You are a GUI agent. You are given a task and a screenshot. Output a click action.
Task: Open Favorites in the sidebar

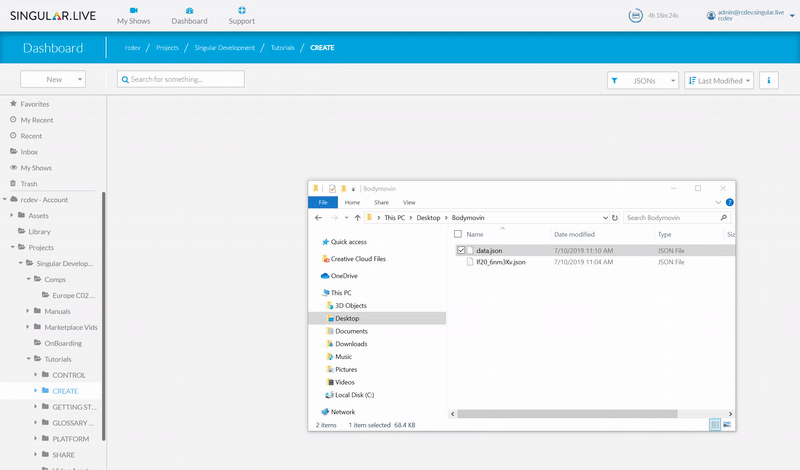click(x=35, y=104)
